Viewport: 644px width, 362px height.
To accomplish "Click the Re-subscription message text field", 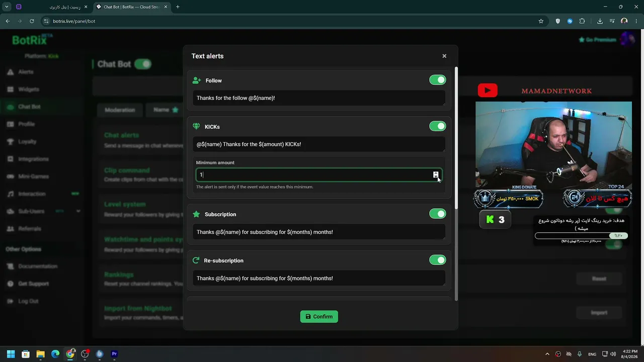I will pyautogui.click(x=319, y=278).
